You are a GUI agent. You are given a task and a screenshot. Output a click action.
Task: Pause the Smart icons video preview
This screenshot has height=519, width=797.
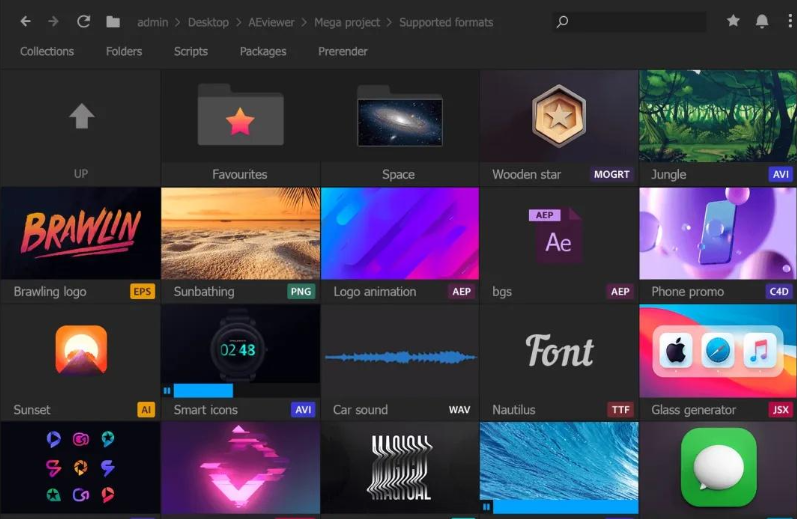click(x=167, y=391)
